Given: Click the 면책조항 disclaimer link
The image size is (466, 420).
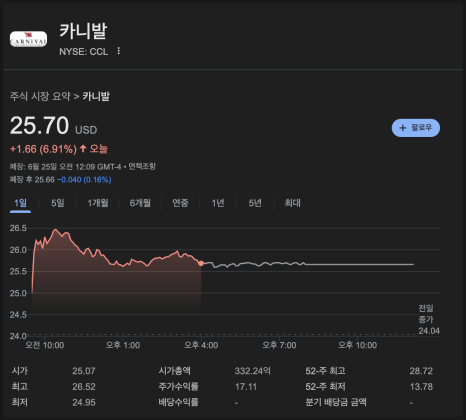Looking at the screenshot, I should 142,166.
